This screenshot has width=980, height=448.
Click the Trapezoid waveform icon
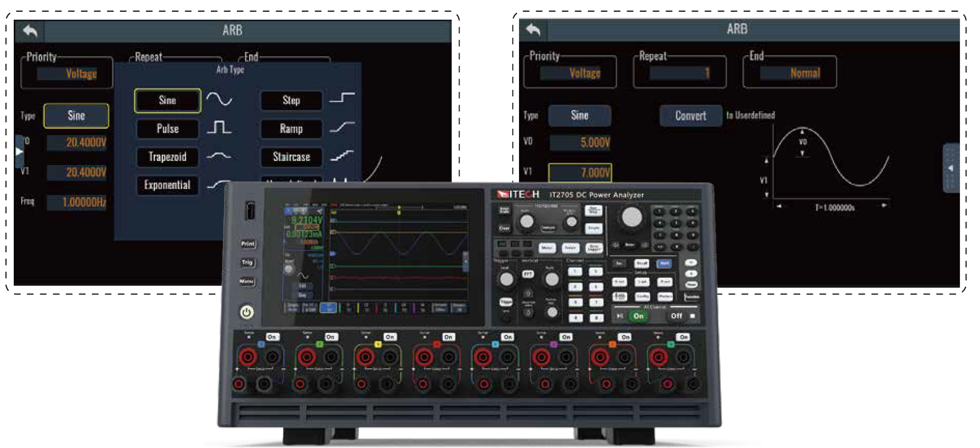tap(219, 156)
